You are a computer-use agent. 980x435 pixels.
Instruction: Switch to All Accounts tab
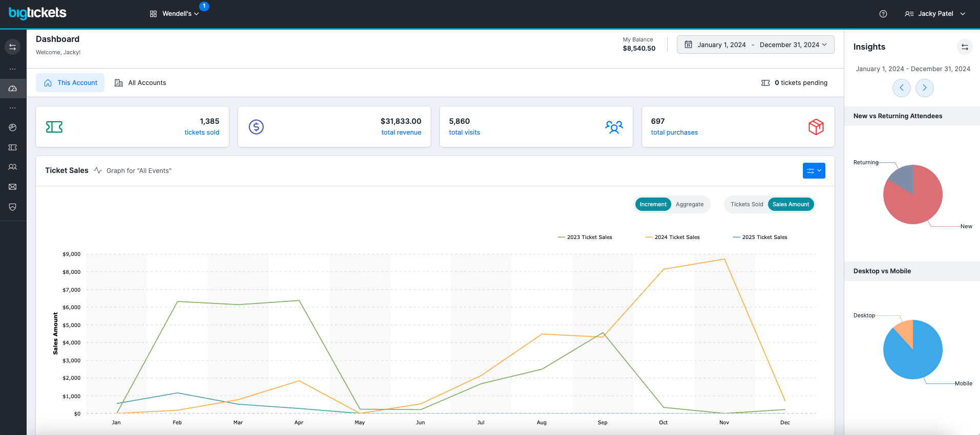click(x=140, y=83)
